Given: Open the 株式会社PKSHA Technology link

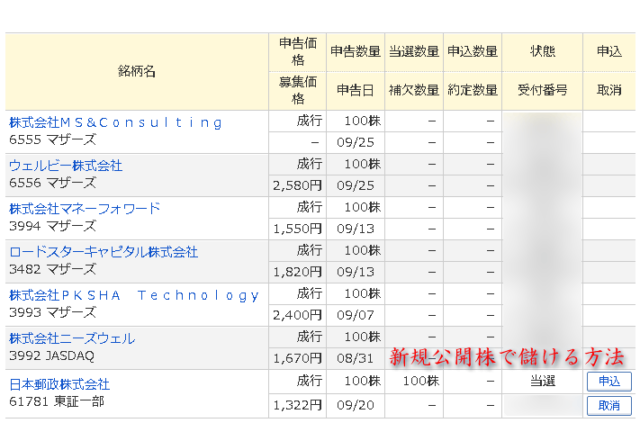Looking at the screenshot, I should (x=134, y=295).
